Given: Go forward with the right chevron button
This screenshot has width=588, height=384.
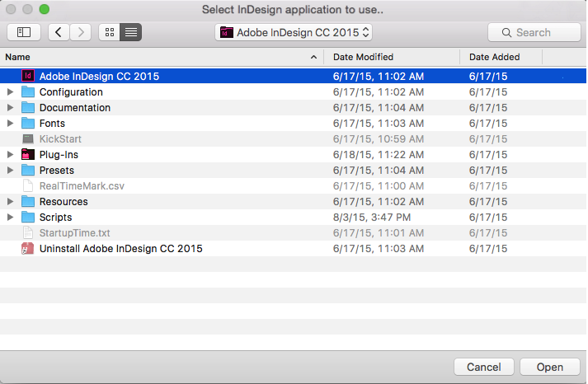Looking at the screenshot, I should (80, 32).
